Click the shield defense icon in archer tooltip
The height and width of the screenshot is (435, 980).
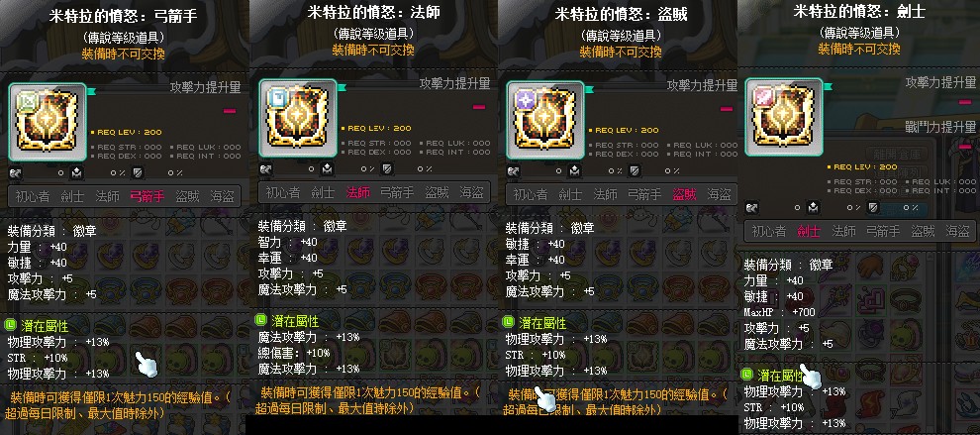[x=139, y=172]
